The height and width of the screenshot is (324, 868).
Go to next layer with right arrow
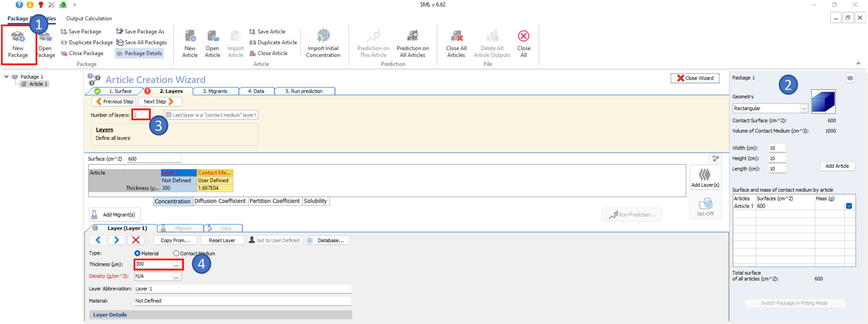click(x=117, y=240)
